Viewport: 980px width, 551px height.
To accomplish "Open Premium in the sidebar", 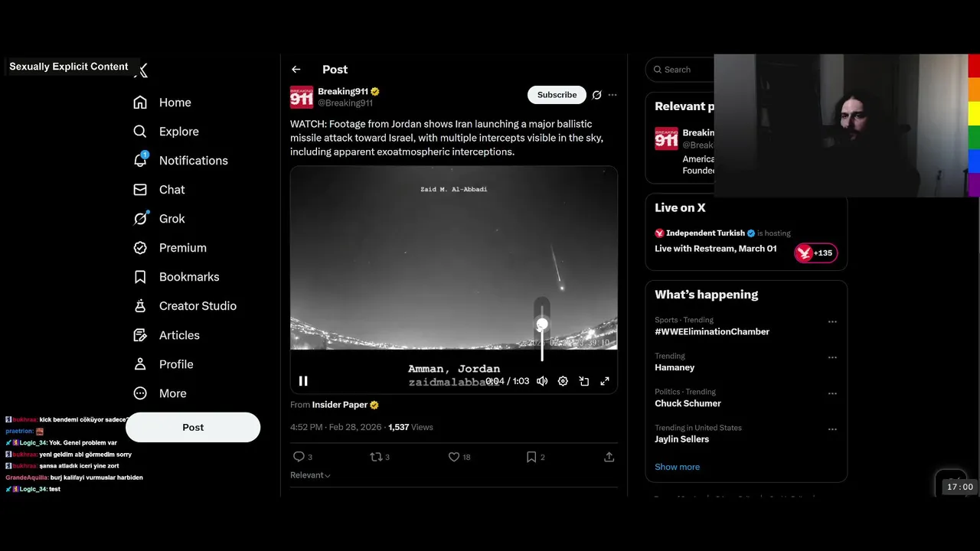I will [170, 248].
